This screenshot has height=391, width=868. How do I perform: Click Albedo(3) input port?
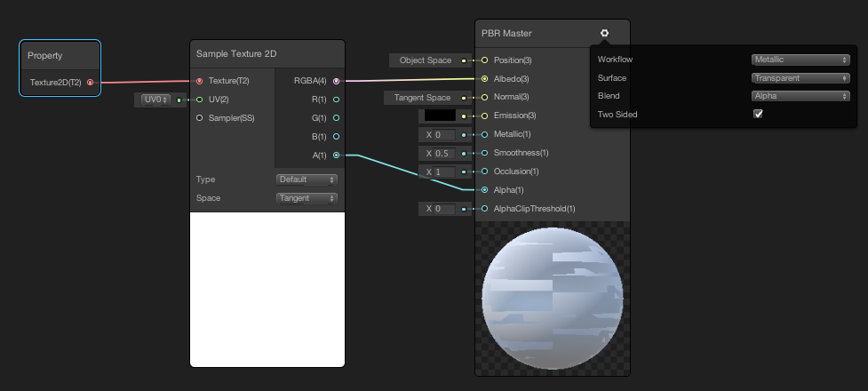coord(484,78)
